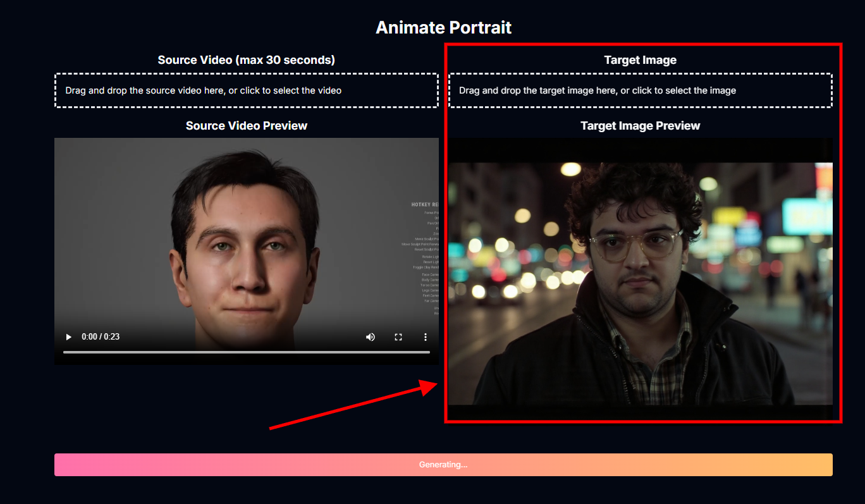Click the Generating... button
The height and width of the screenshot is (504, 865).
click(443, 465)
